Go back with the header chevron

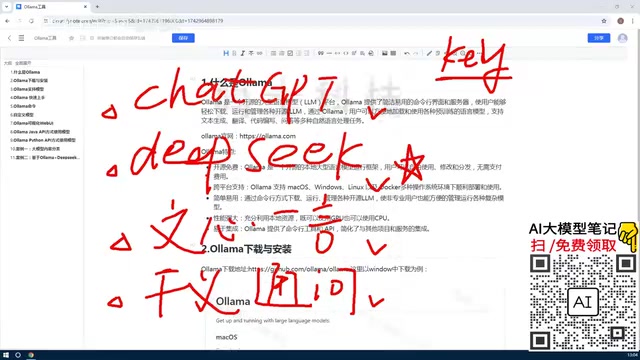point(9,38)
